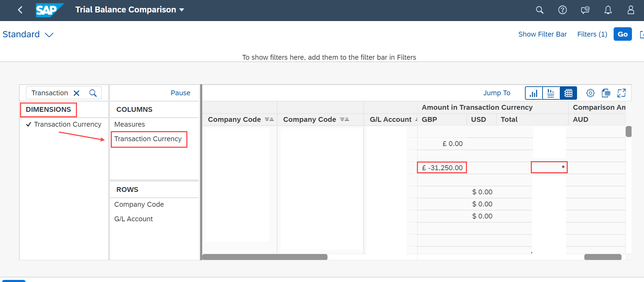Switch to chart and table view
The height and width of the screenshot is (282, 644).
[551, 93]
